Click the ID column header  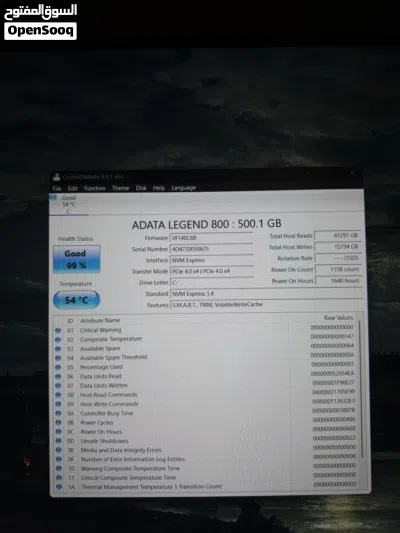[70, 321]
